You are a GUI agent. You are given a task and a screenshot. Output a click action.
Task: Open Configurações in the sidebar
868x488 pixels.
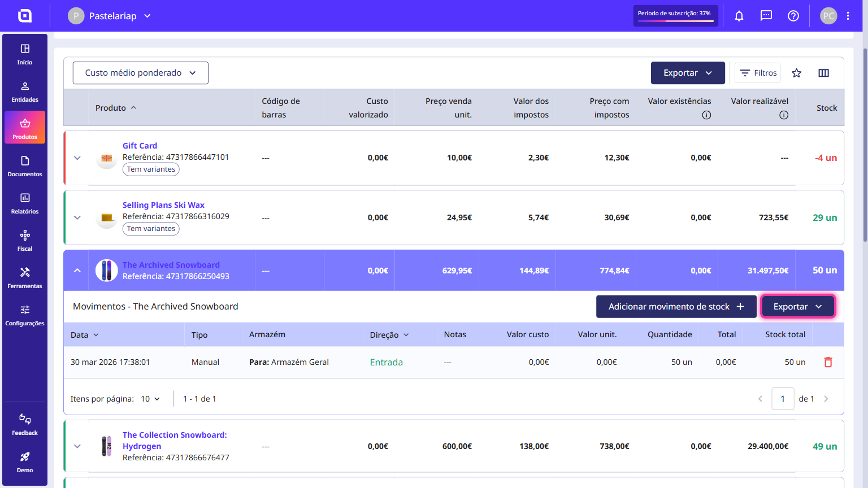pyautogui.click(x=25, y=316)
